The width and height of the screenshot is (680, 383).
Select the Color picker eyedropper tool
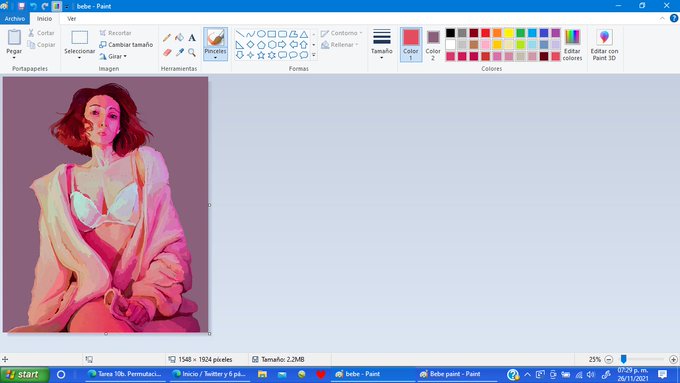click(x=179, y=52)
